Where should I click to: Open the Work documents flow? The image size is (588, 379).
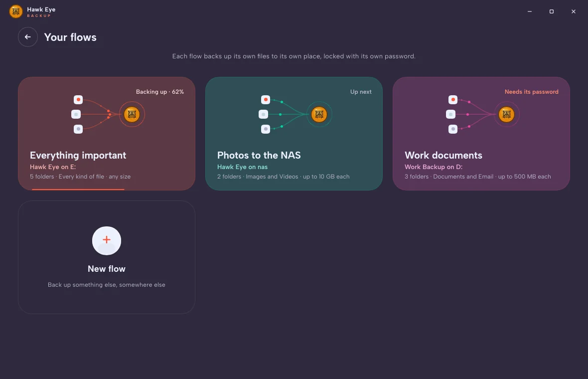tap(481, 134)
